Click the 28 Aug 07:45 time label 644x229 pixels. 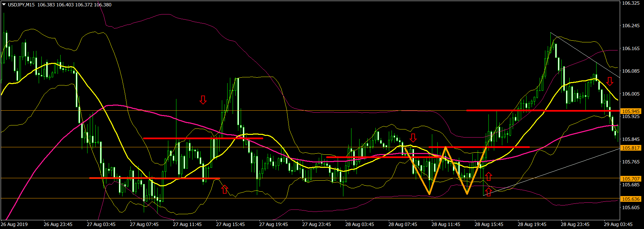(403, 224)
